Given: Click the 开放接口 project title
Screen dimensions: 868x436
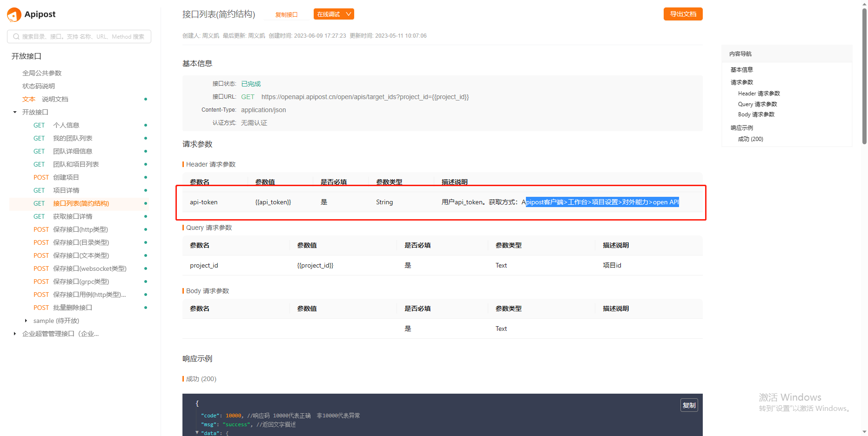Looking at the screenshot, I should (x=27, y=56).
